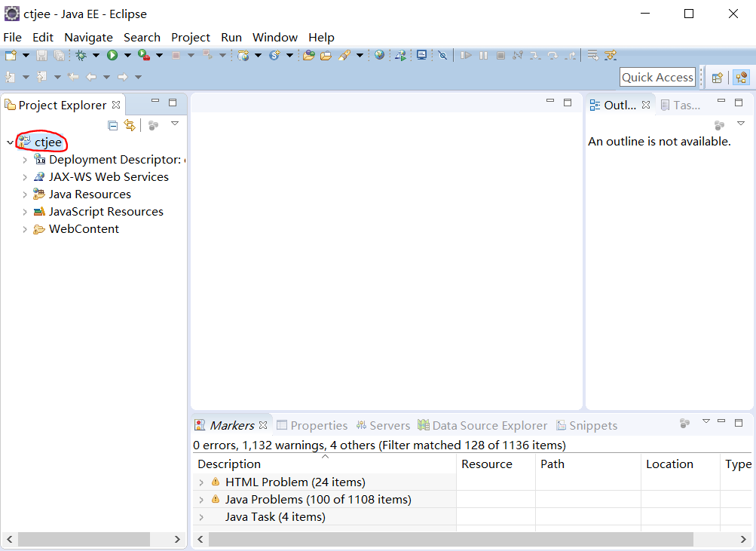Open the Navigate menu

coord(89,38)
